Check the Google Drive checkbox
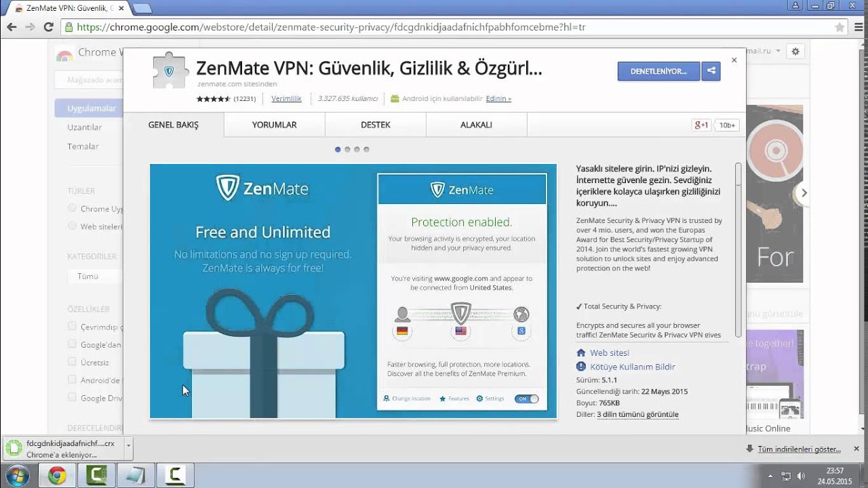This screenshot has width=868, height=488. [72, 397]
